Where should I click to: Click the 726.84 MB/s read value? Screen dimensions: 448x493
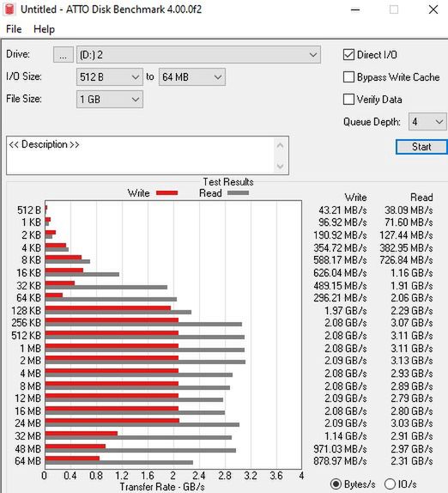point(406,260)
